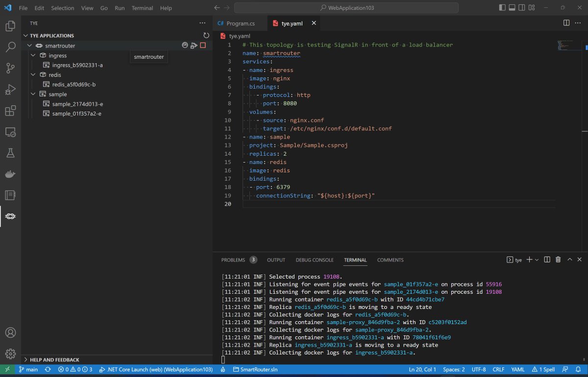Collapse the ingress service node
588x377 pixels.
pos(33,55)
